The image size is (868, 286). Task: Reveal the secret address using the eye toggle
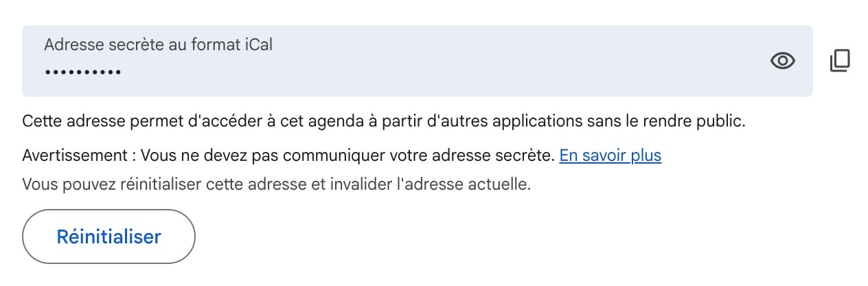pos(782,61)
